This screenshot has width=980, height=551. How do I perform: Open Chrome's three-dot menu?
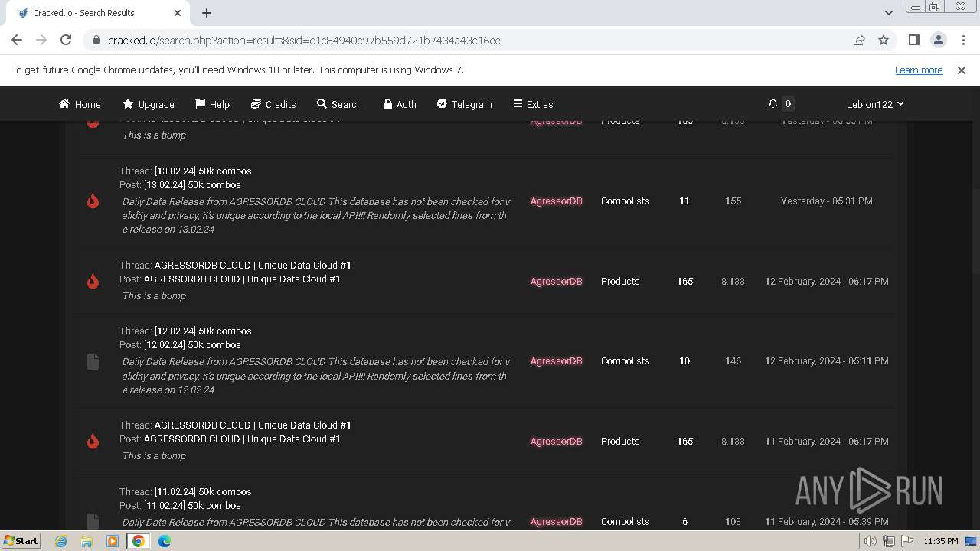point(964,40)
